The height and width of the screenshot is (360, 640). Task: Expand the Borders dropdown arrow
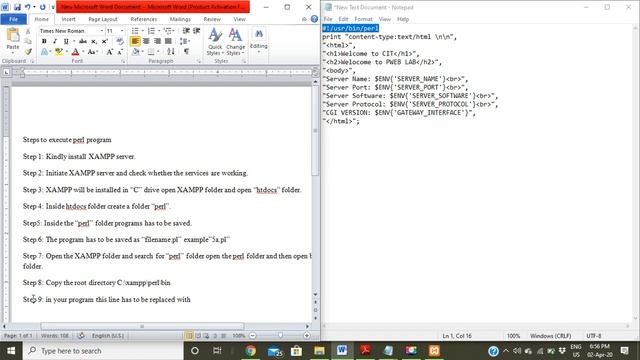click(158, 52)
